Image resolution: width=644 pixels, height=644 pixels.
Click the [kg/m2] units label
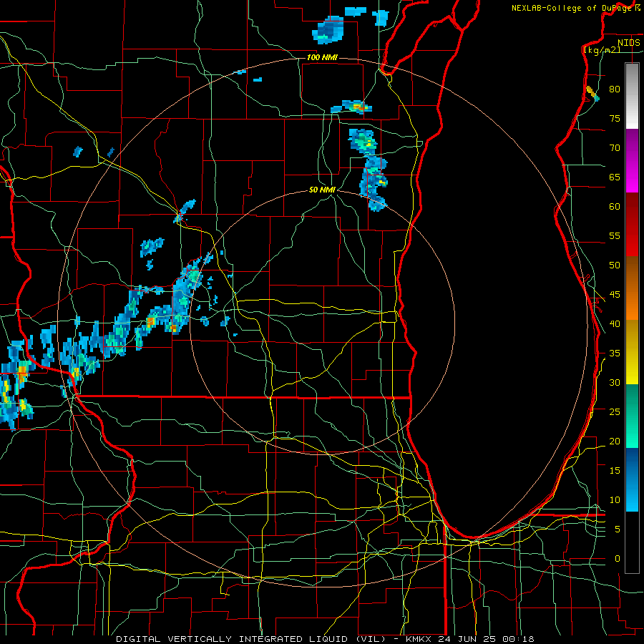click(x=602, y=50)
